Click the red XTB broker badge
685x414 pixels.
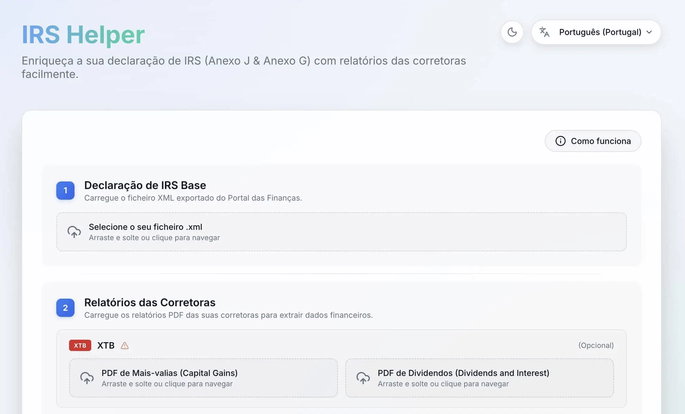pyautogui.click(x=80, y=346)
